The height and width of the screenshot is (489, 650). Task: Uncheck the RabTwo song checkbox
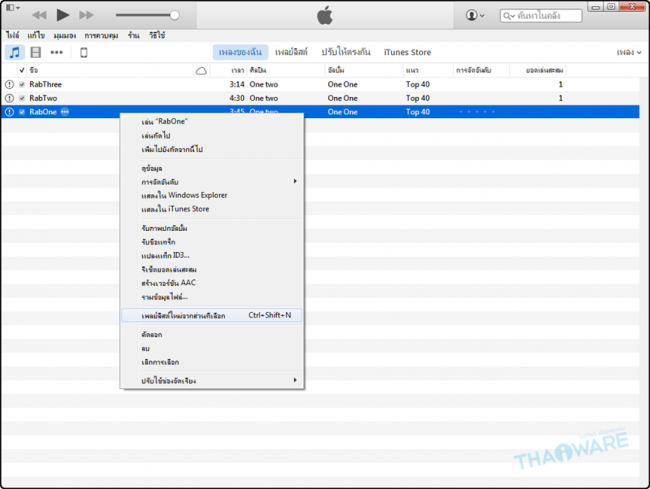tap(22, 98)
